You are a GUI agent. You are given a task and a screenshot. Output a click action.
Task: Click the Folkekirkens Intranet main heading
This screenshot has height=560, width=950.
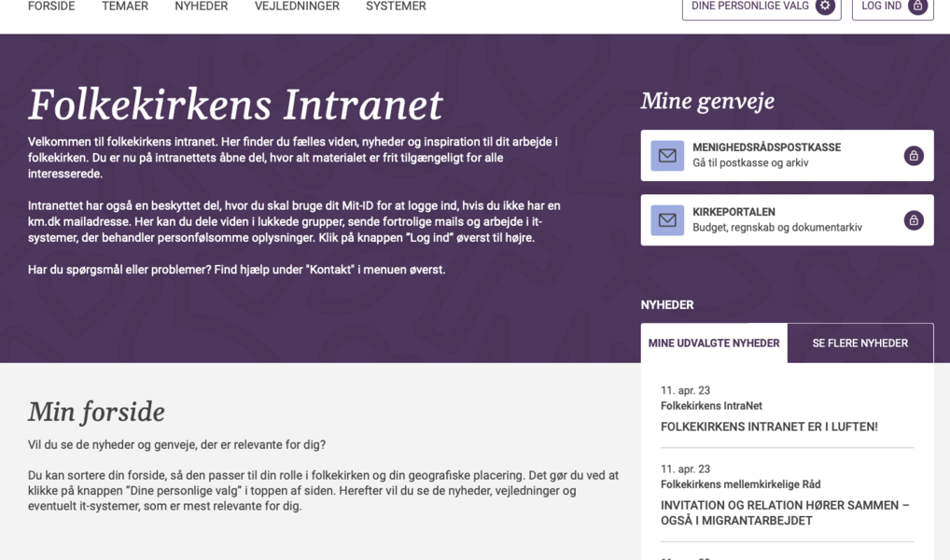click(x=235, y=105)
